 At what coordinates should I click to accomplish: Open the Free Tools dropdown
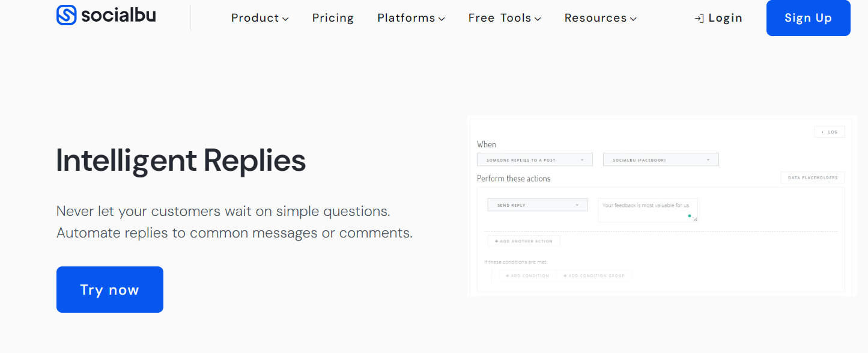click(x=505, y=18)
